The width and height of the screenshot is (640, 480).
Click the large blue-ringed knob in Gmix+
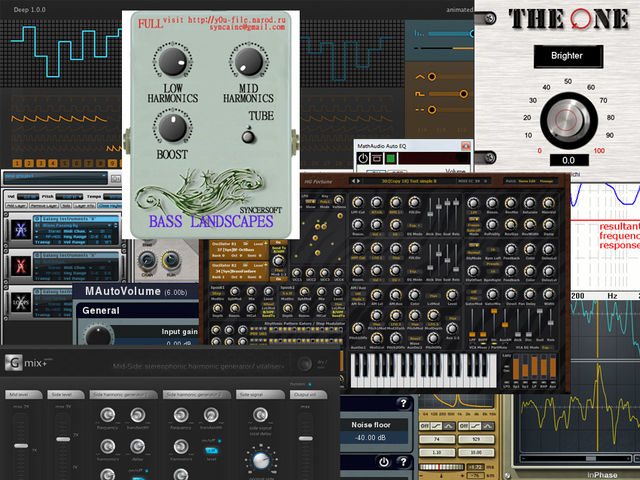(x=261, y=460)
